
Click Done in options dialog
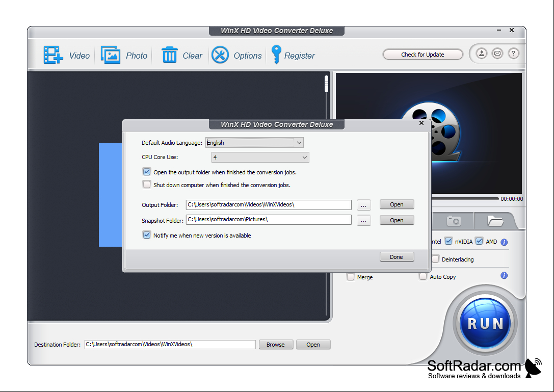(397, 257)
